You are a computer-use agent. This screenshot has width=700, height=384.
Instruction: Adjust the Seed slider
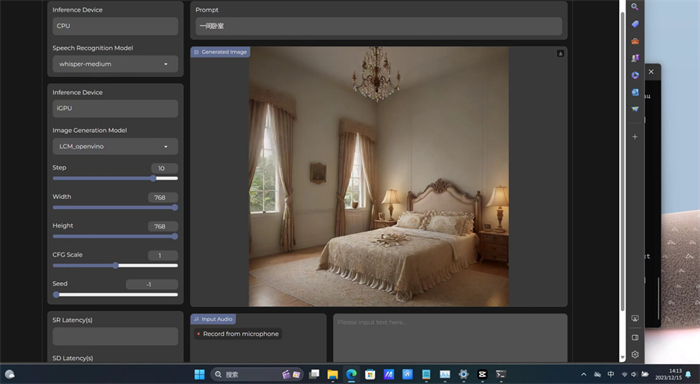coord(115,294)
